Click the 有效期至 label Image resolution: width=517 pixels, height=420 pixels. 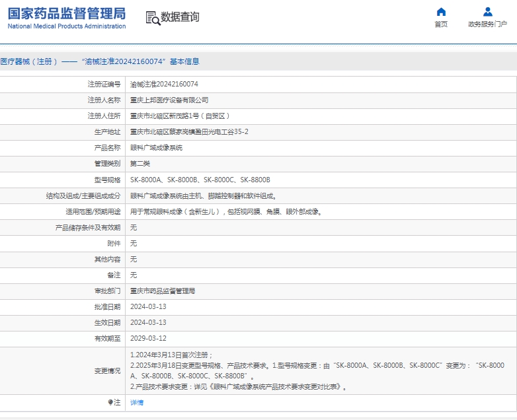pos(108,338)
